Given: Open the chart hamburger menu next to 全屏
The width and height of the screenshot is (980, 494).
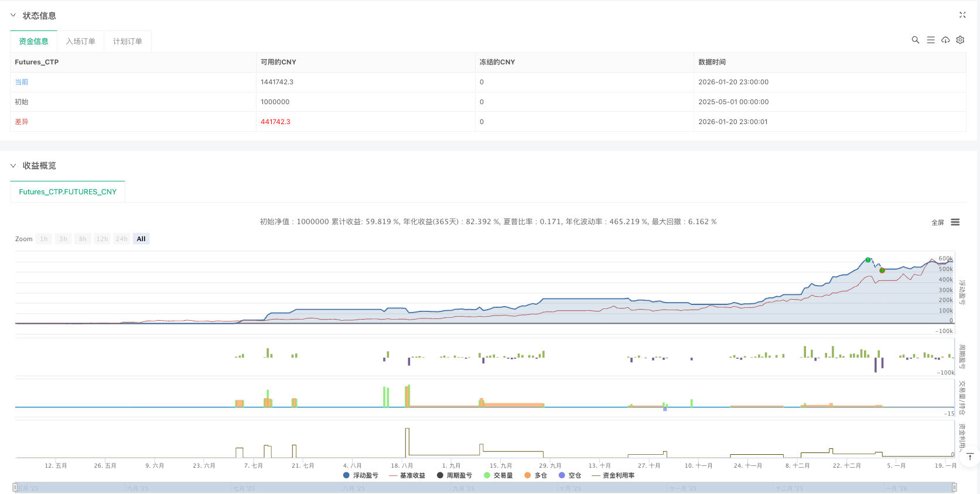Looking at the screenshot, I should click(x=955, y=222).
